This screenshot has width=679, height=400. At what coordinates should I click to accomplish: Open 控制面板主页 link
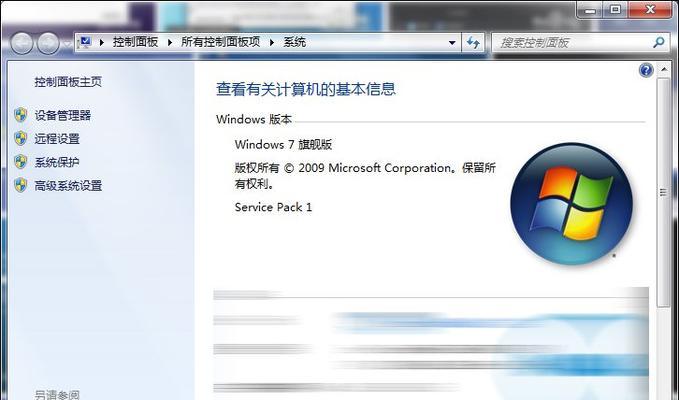point(68,82)
